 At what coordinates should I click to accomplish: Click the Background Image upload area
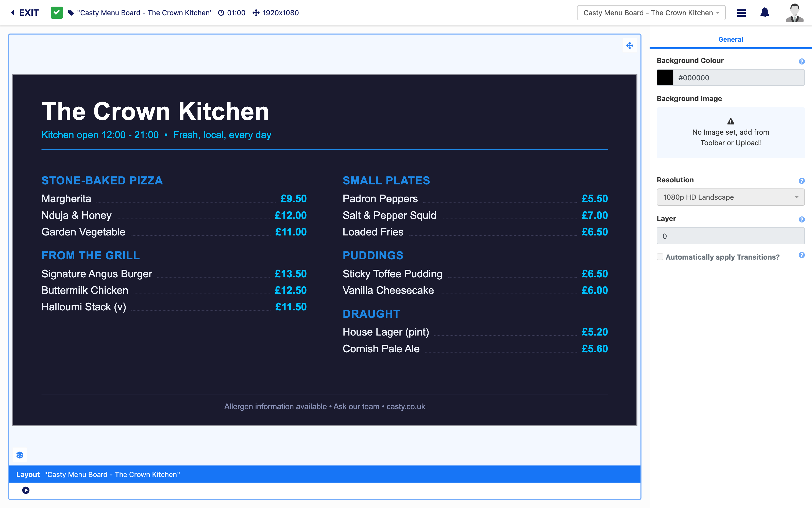[731, 133]
